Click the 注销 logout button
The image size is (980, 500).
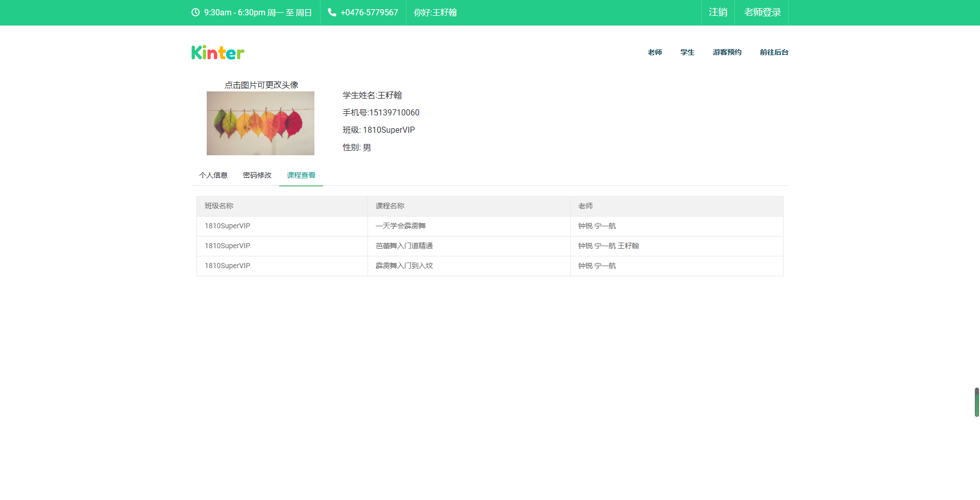(x=718, y=12)
